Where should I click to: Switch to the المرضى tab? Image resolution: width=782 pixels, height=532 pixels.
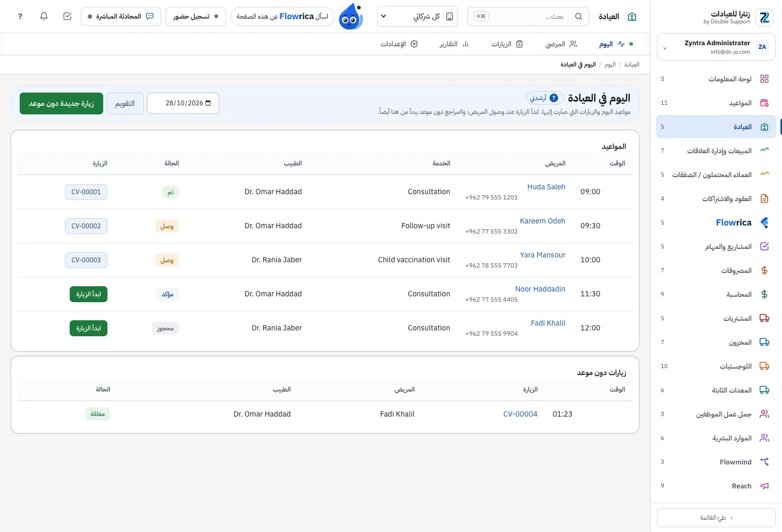pos(561,44)
